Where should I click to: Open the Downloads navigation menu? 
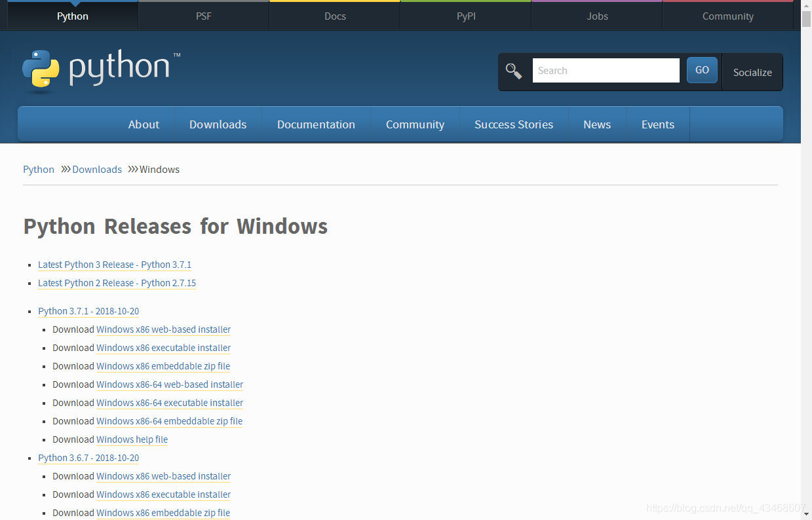tap(218, 124)
